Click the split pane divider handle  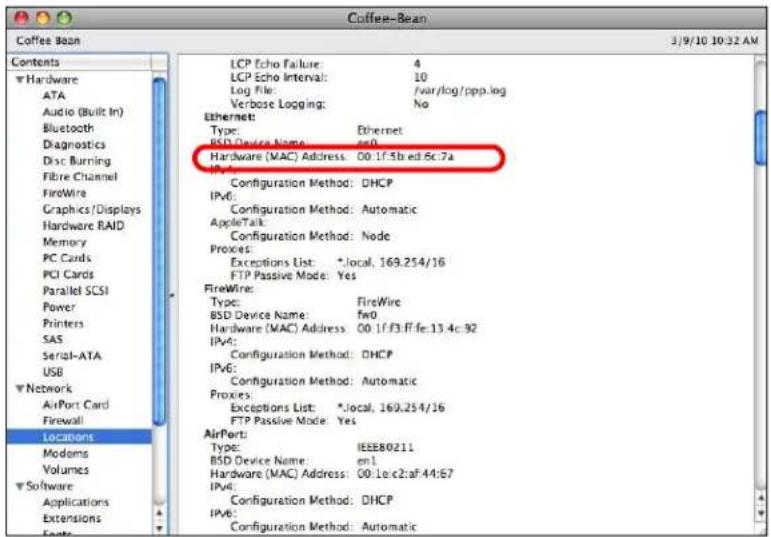pos(172,296)
